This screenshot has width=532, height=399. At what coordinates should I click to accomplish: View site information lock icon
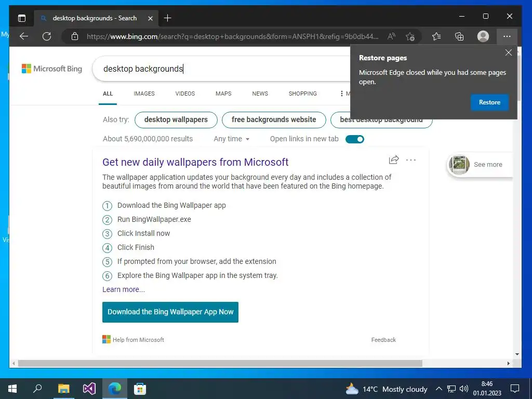pyautogui.click(x=75, y=36)
